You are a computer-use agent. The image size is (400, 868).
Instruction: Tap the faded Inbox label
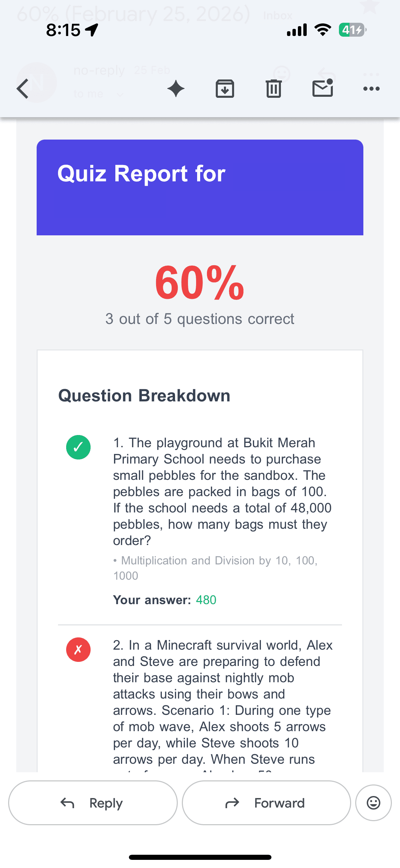pos(278,16)
